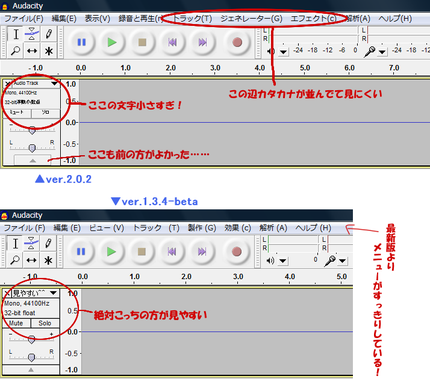Viewport: 430px width, 379px height.
Task: Click 3.0 on the ver.2.0.2 timeline ruler
Action: 215,68
